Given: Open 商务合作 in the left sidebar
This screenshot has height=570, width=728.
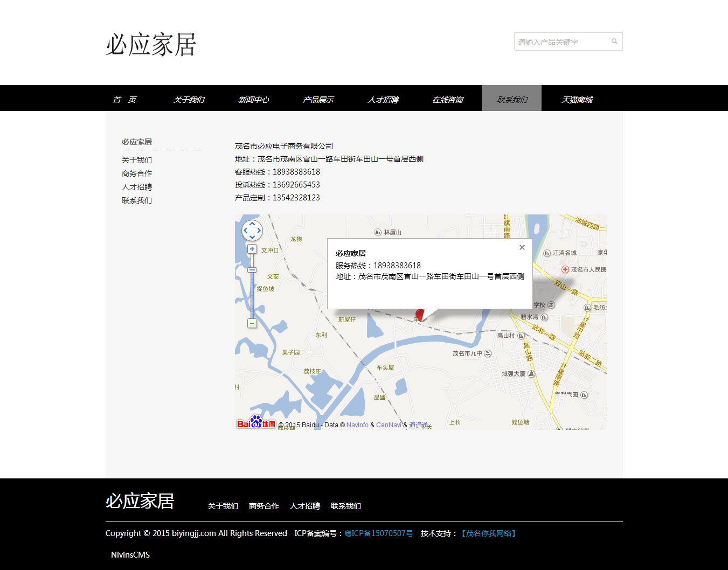Looking at the screenshot, I should pos(137,173).
